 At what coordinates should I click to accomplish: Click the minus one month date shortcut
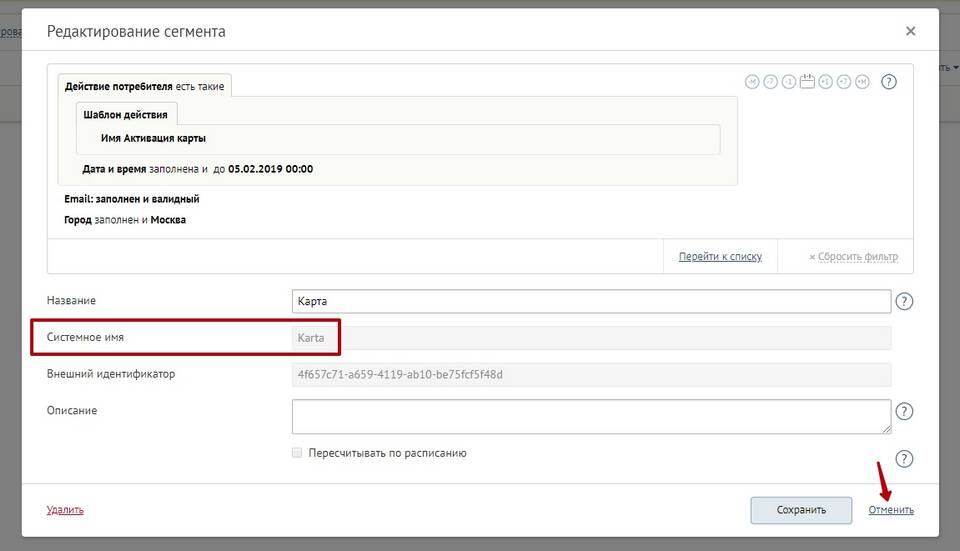tap(751, 82)
